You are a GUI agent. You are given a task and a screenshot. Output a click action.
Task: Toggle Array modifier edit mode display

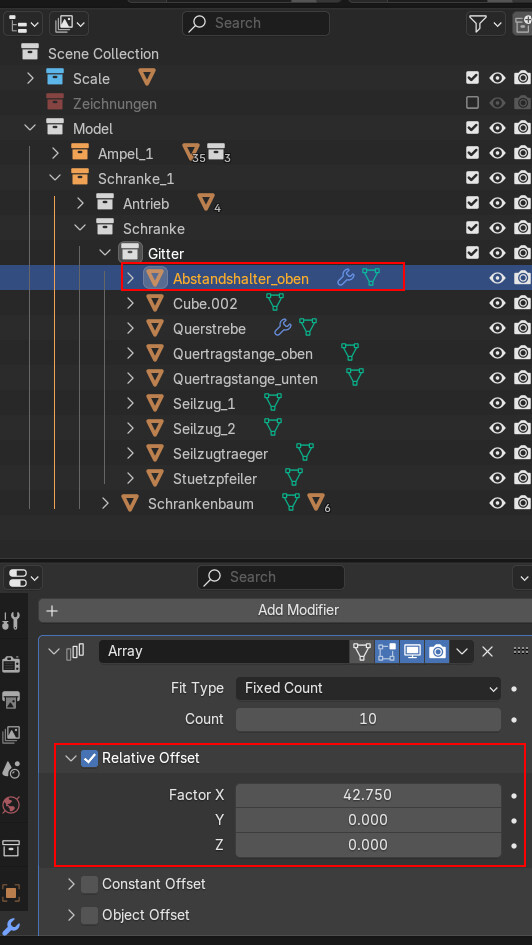point(387,651)
